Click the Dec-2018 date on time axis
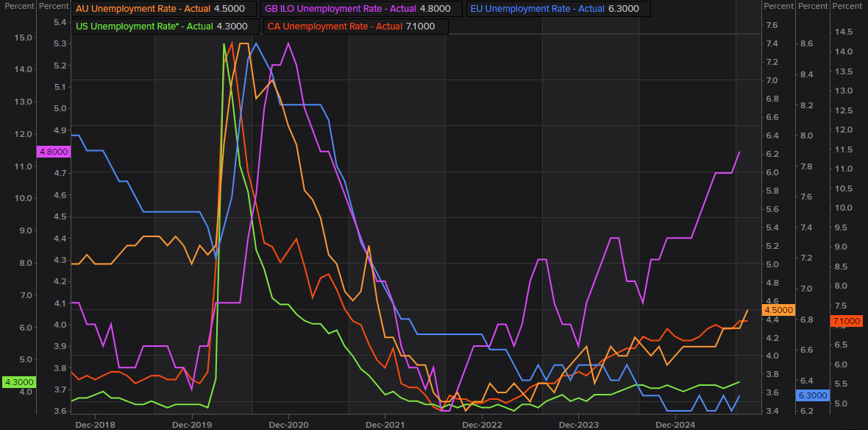This screenshot has height=430, width=868. click(95, 424)
